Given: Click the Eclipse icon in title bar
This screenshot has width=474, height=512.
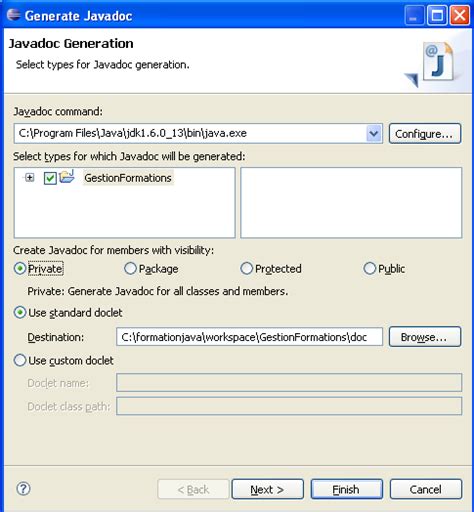Looking at the screenshot, I should point(14,15).
